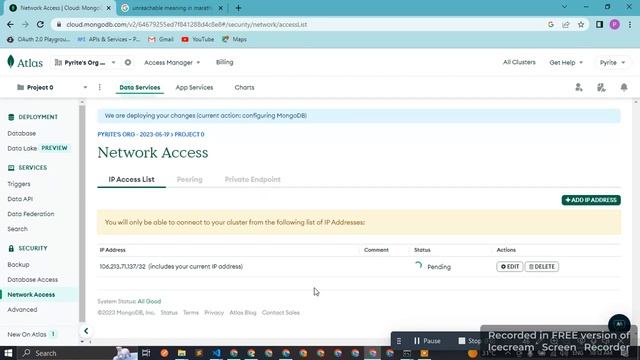Open the Pyrite user menu
This screenshot has width=640, height=360.
tap(612, 62)
